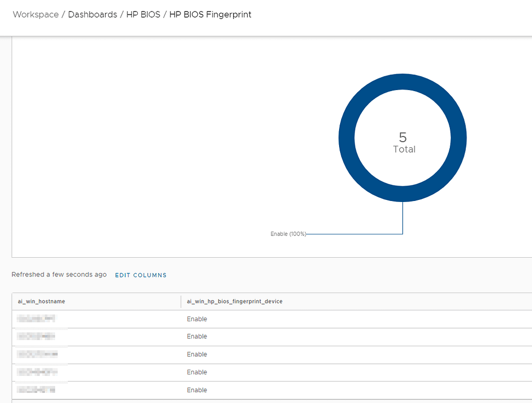532x403 pixels.
Task: Select HP BIOS Fingerprint breadcrumb title
Action: (x=211, y=15)
